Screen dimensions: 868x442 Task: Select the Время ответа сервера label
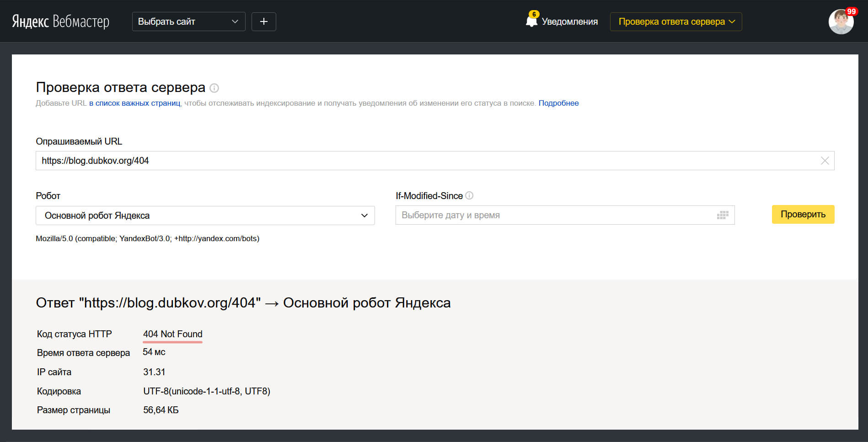[x=83, y=353]
